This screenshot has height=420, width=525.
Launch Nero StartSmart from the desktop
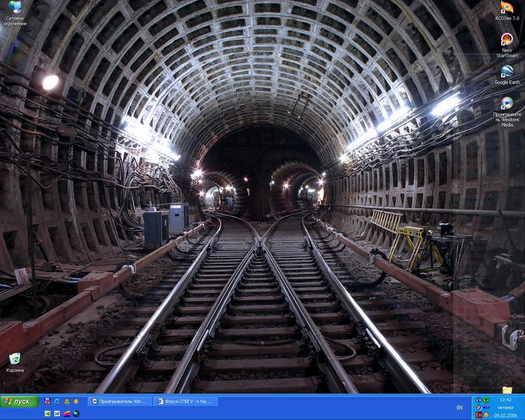pos(507,40)
